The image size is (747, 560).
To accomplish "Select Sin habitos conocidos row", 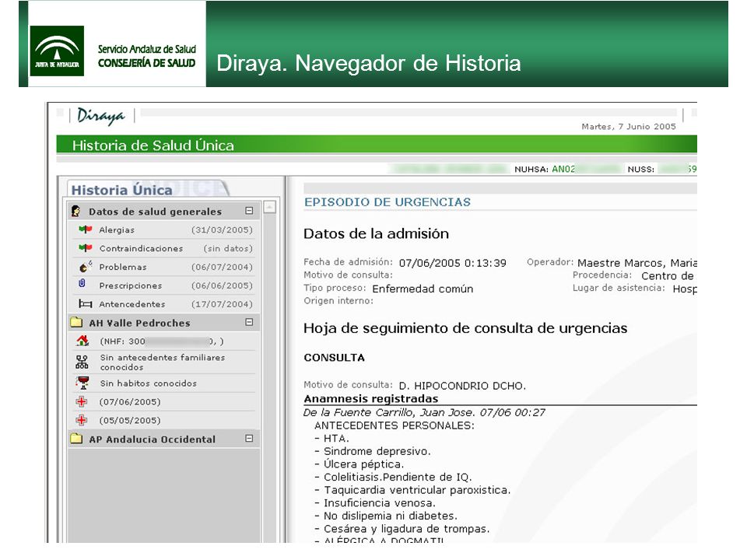I will (x=164, y=383).
